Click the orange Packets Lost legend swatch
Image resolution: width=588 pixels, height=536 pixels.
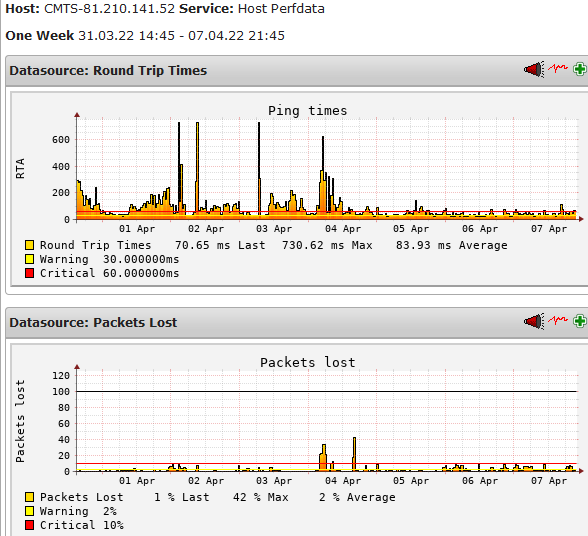[x=30, y=497]
